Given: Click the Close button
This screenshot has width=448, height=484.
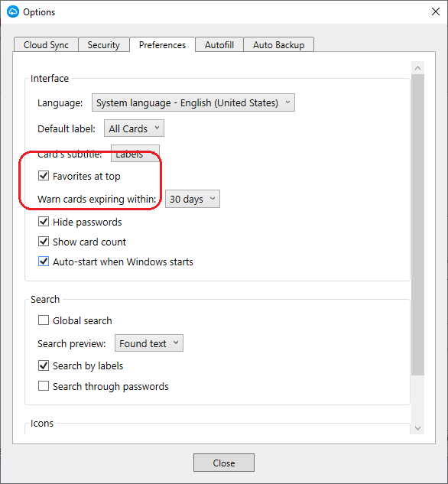Looking at the screenshot, I should point(224,463).
